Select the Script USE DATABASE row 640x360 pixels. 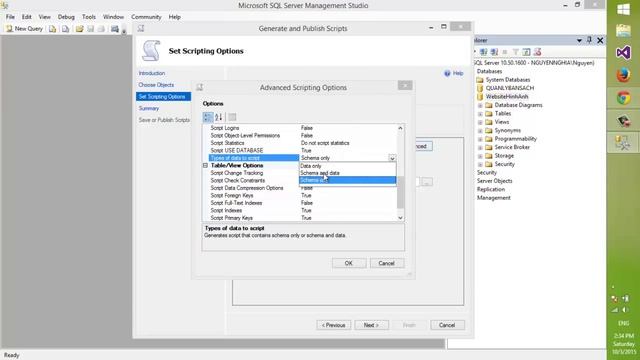tap(302, 151)
